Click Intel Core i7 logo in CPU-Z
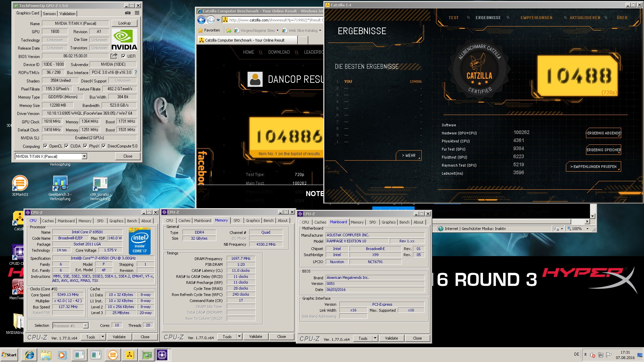 pos(140,241)
